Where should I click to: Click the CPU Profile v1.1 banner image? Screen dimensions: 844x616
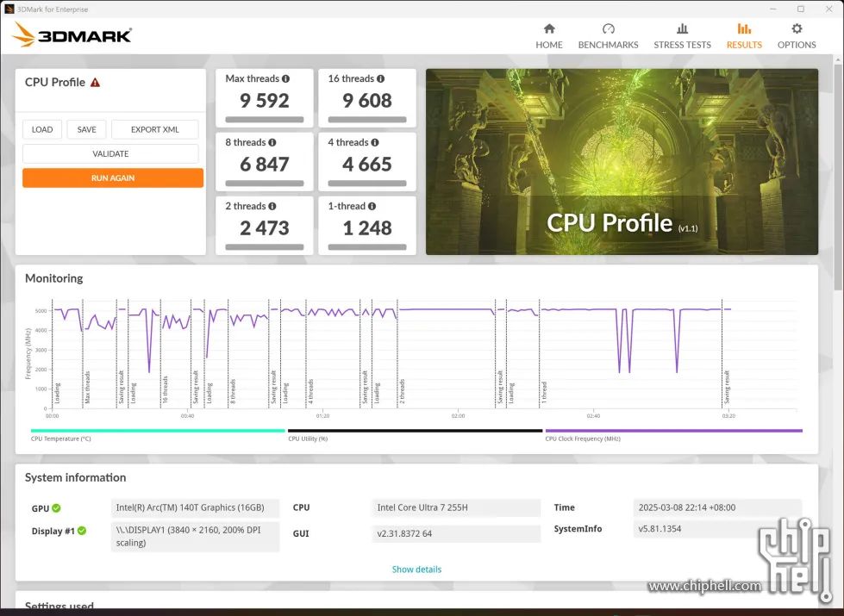point(622,162)
